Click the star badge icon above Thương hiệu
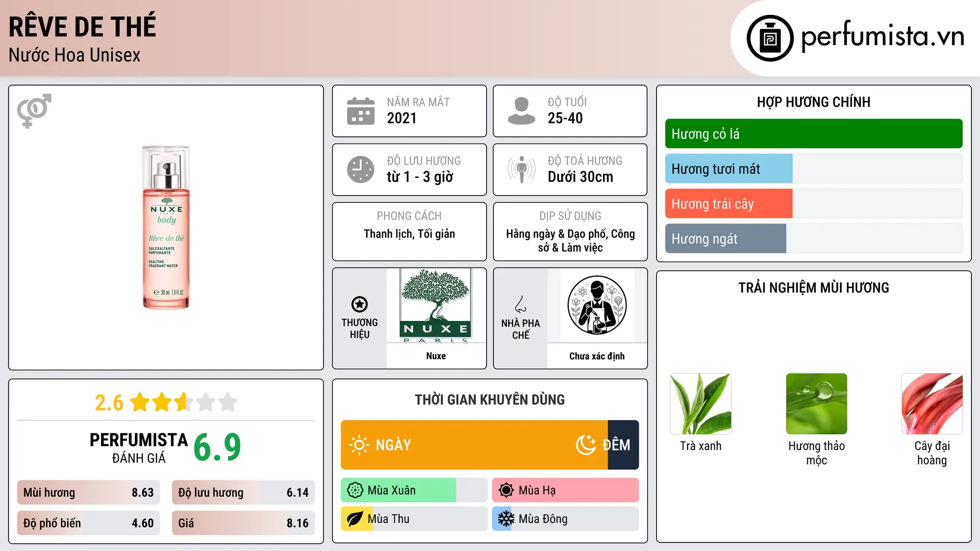980x551 pixels. [359, 304]
